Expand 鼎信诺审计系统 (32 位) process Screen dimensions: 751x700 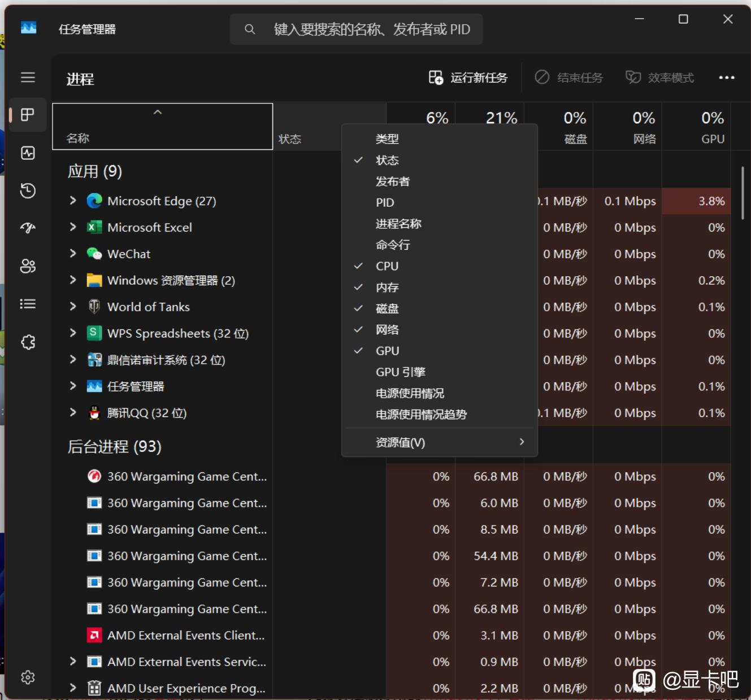pyautogui.click(x=73, y=360)
